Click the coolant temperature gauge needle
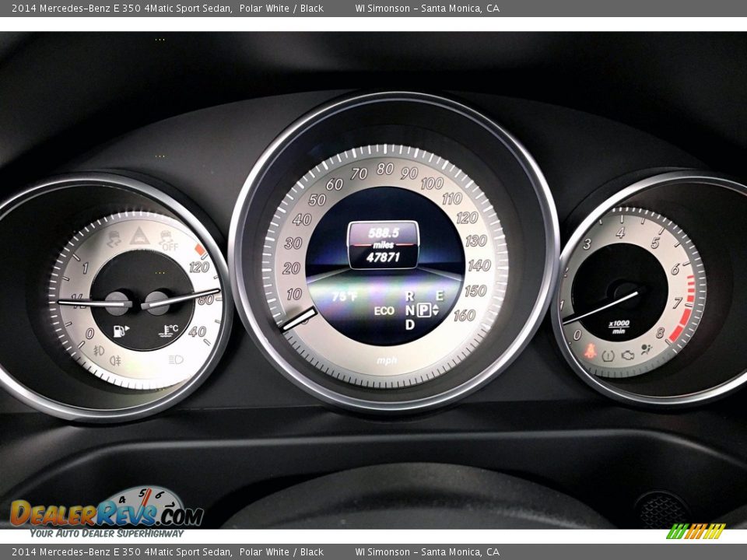 [181, 299]
